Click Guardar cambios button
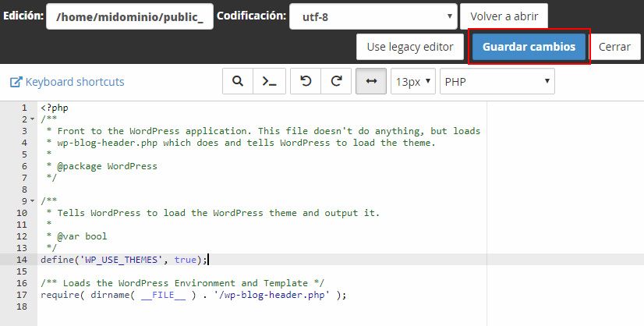Image resolution: width=644 pixels, height=326 pixels. pyautogui.click(x=529, y=47)
